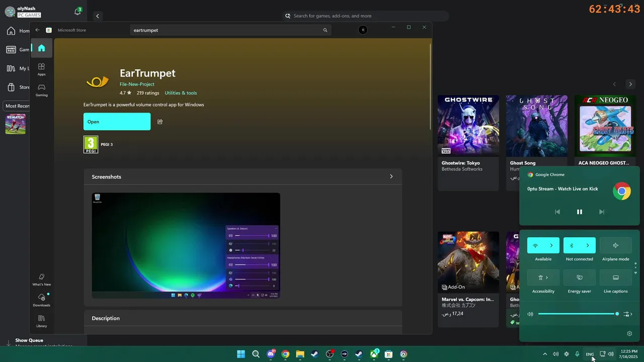
Task: Toggle Bluetooth in quick settings
Action: click(572, 245)
